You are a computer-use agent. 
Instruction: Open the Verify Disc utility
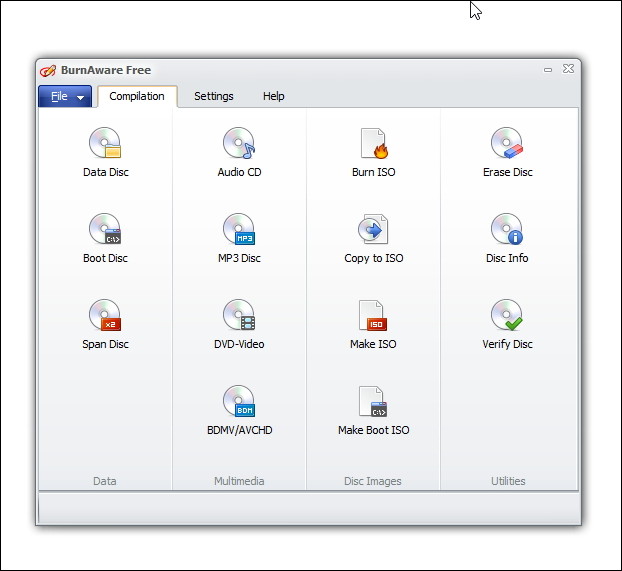(507, 324)
